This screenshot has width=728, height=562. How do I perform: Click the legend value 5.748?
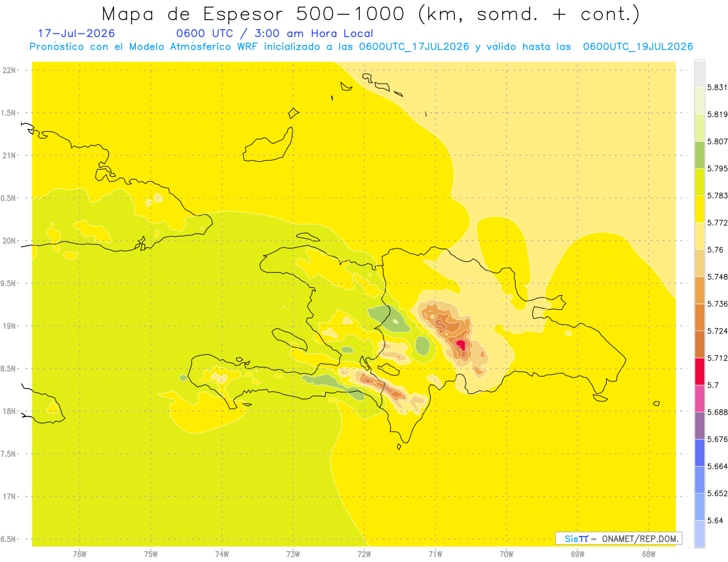pyautogui.click(x=718, y=276)
